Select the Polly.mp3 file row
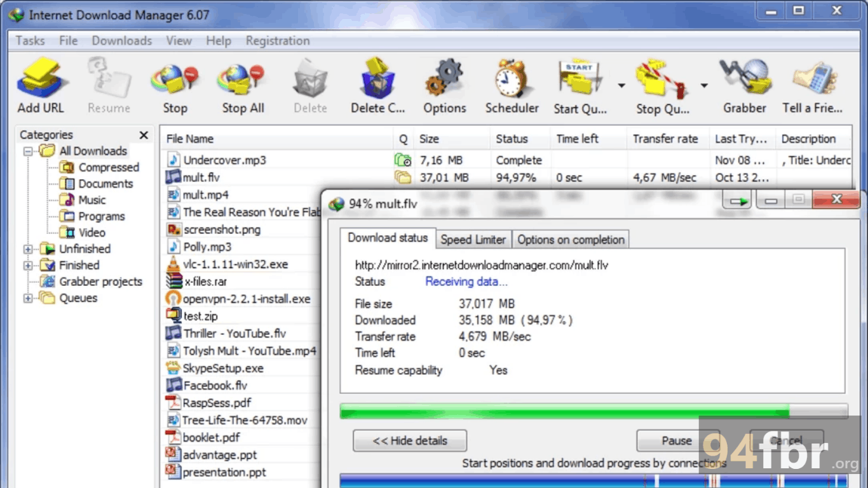868x488 pixels. [207, 247]
